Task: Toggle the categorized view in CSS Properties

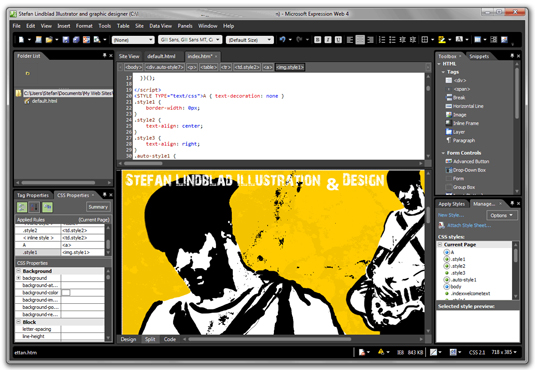Action: (22, 207)
